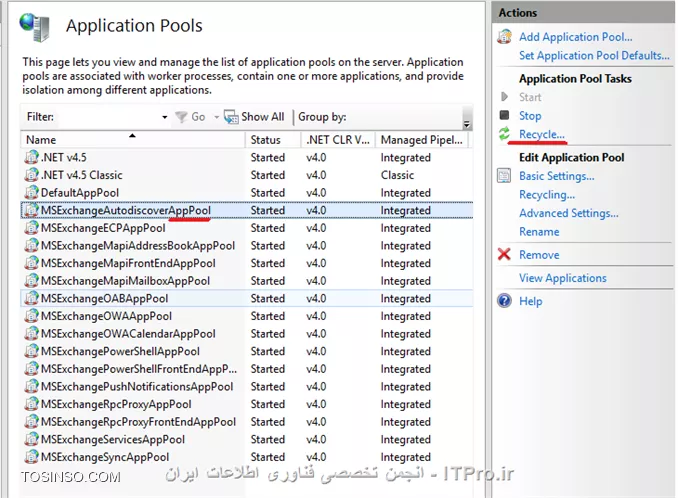Select the .NET v4.5 pool name
Viewport: 678px width, 498px height.
coord(64,158)
